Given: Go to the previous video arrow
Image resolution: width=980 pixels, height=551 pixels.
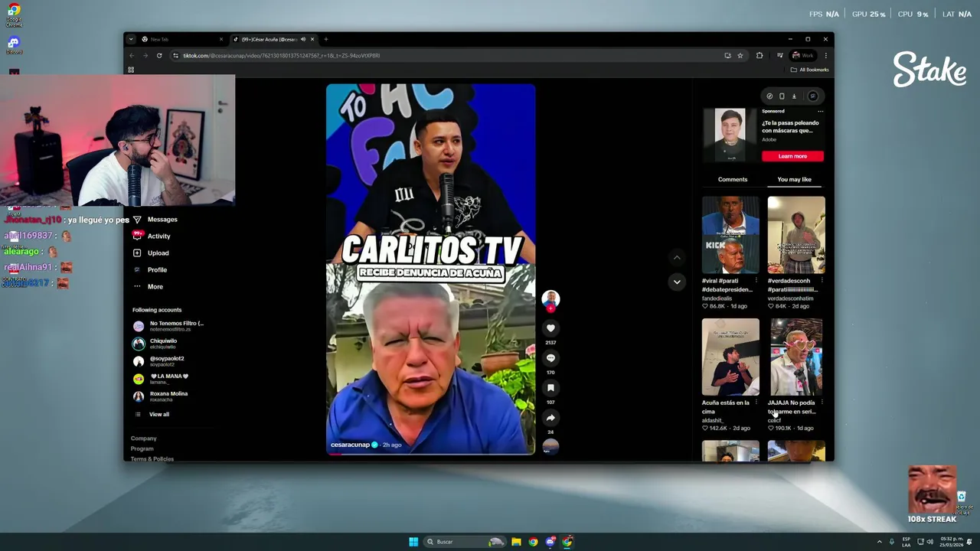Looking at the screenshot, I should point(677,258).
